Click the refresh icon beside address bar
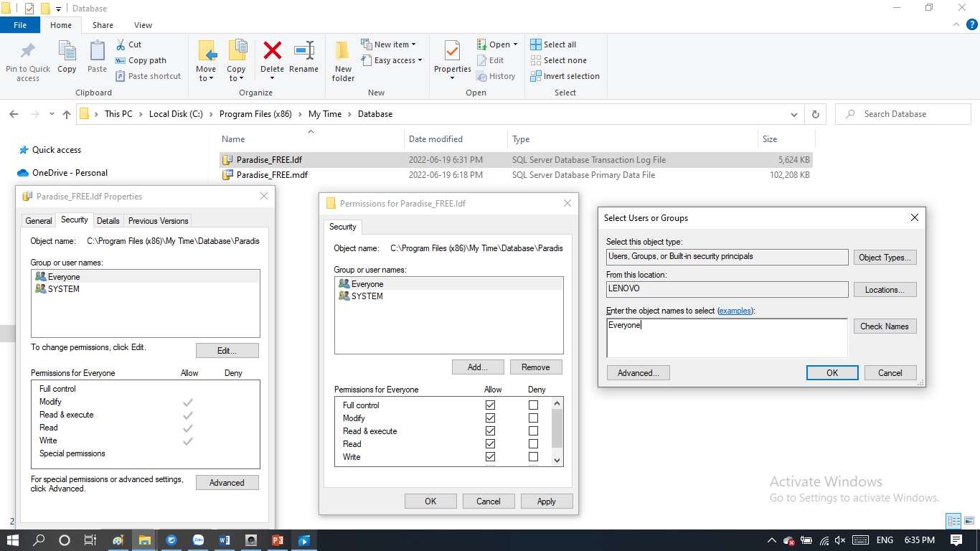The image size is (980, 551). tap(815, 114)
